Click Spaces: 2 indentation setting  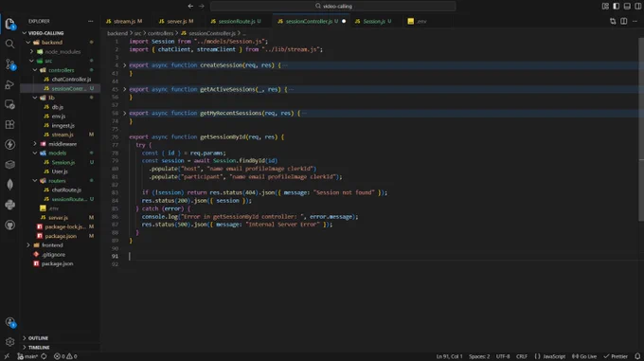(479, 356)
